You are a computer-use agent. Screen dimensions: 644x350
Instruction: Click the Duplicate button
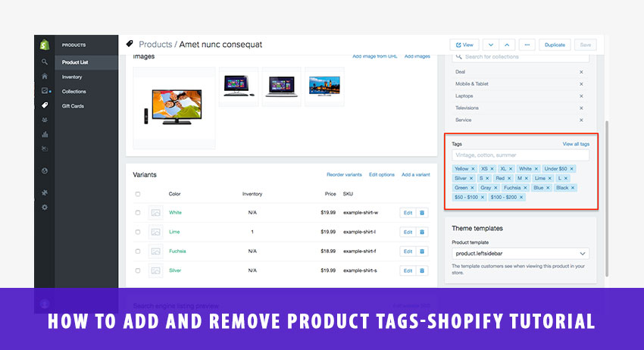[x=555, y=45]
